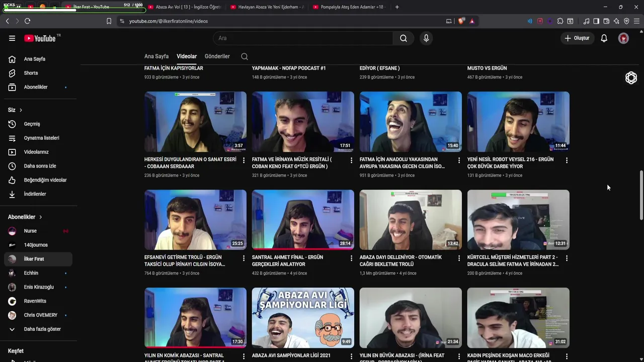The width and height of the screenshot is (644, 362).
Task: Open Brave Rewards triangle icon
Action: [472, 21]
